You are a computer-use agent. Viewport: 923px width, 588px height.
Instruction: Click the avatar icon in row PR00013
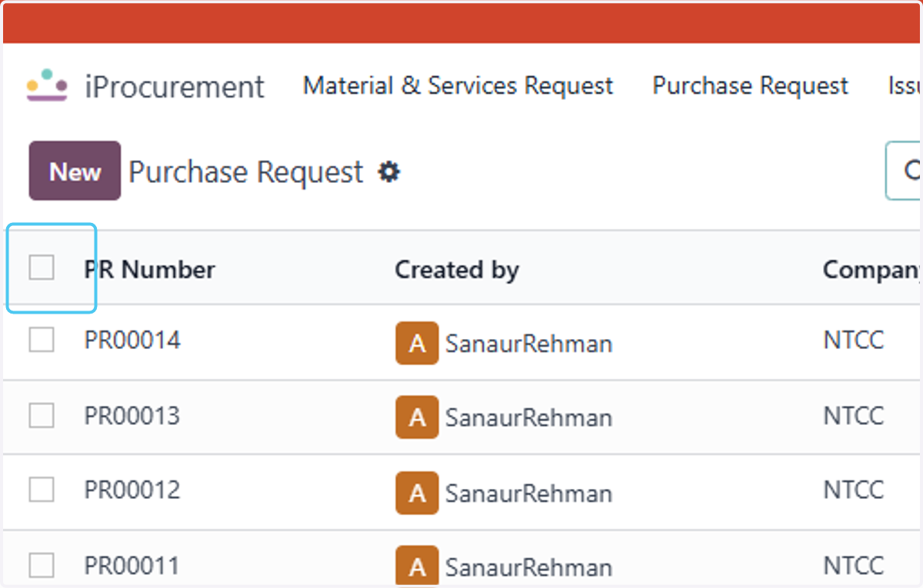click(x=417, y=417)
